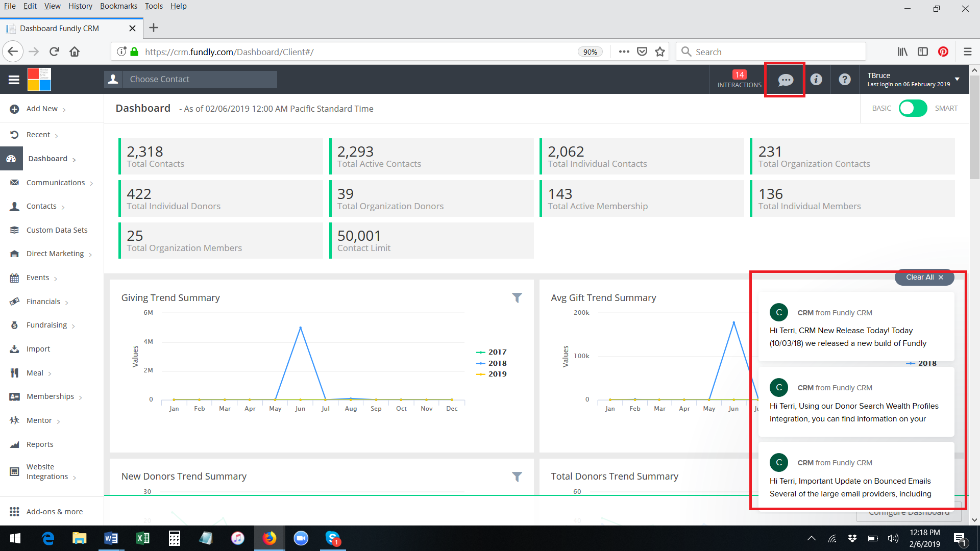Screen dimensions: 980x551
Task: Toggle the 2017 series in Giving Trend legend
Action: coord(492,352)
